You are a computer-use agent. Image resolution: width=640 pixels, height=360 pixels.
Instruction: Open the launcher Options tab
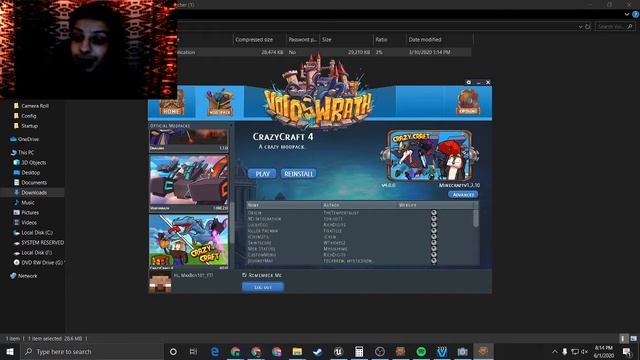pos(468,102)
